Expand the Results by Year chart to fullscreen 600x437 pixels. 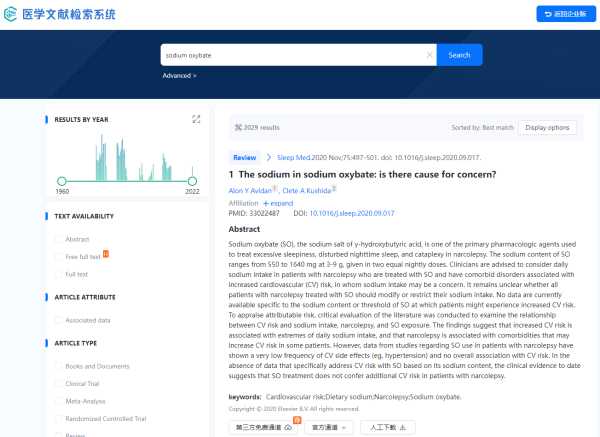coord(196,119)
